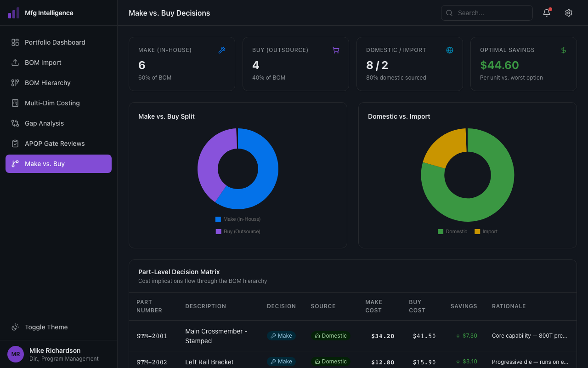Screen dimensions: 588x368
Task: Toggle the Import legend entry
Action: [x=486, y=232]
